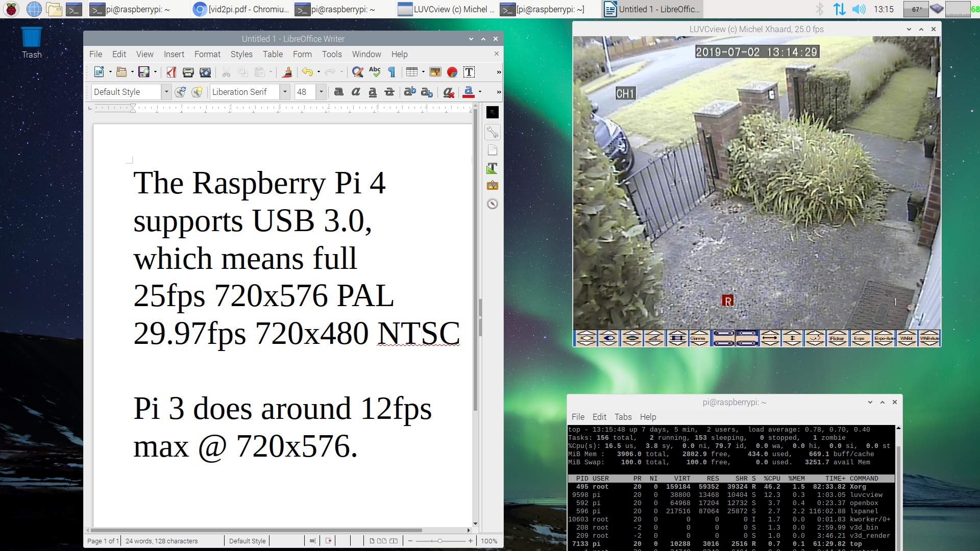Click the Insert Chart icon

pyautogui.click(x=452, y=72)
